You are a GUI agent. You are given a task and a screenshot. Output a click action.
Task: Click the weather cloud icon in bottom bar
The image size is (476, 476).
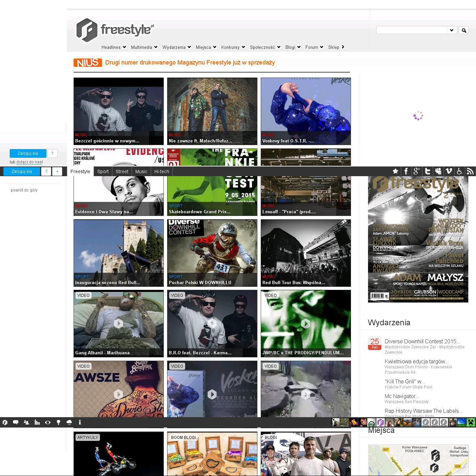tap(69, 422)
